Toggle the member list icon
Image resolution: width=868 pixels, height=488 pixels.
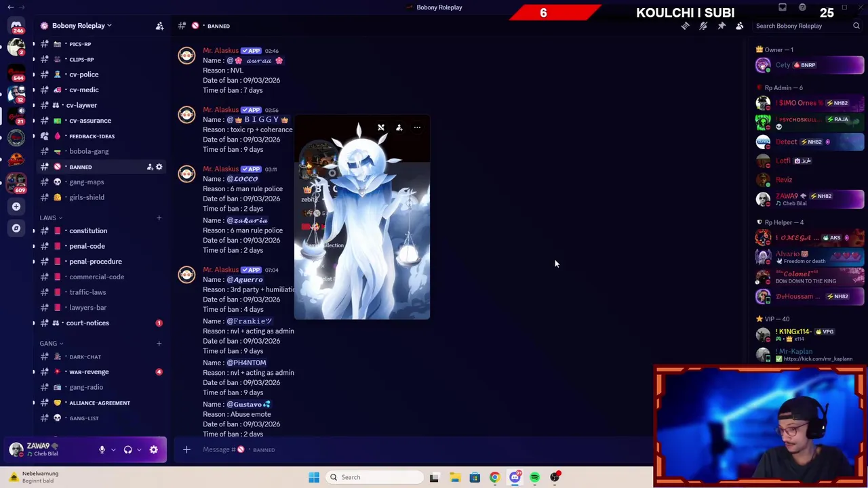(740, 26)
